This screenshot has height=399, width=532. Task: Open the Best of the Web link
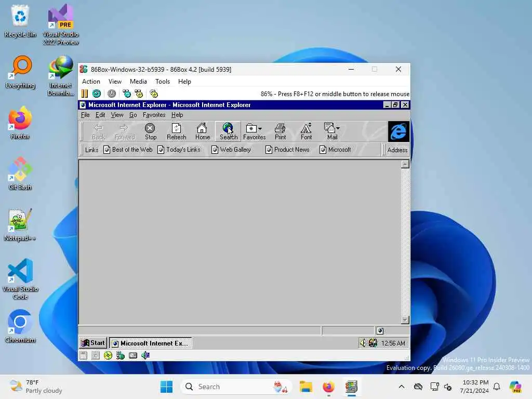coord(128,150)
